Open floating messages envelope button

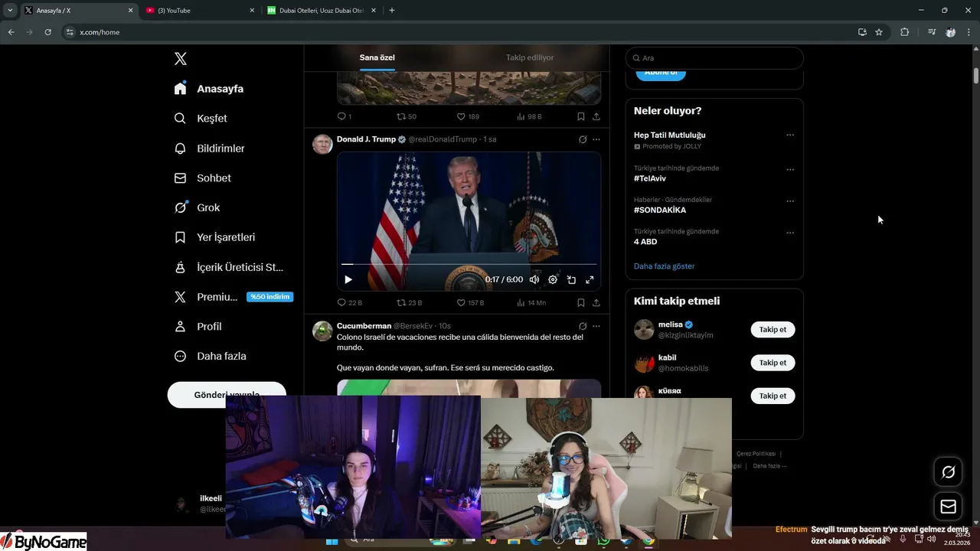click(948, 507)
